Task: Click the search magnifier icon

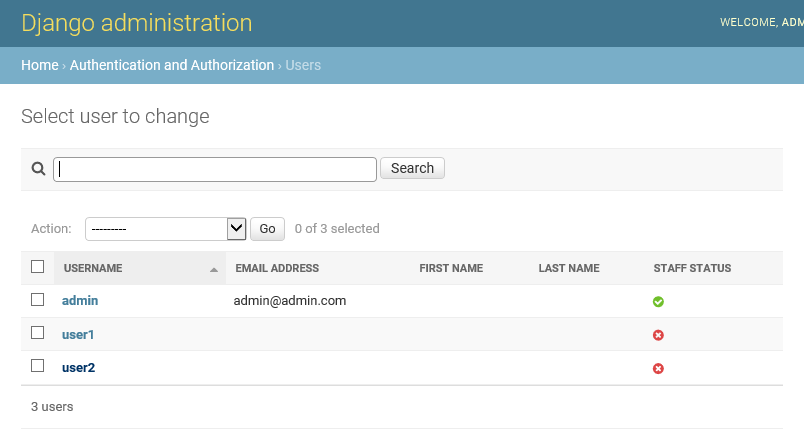Action: pyautogui.click(x=38, y=168)
